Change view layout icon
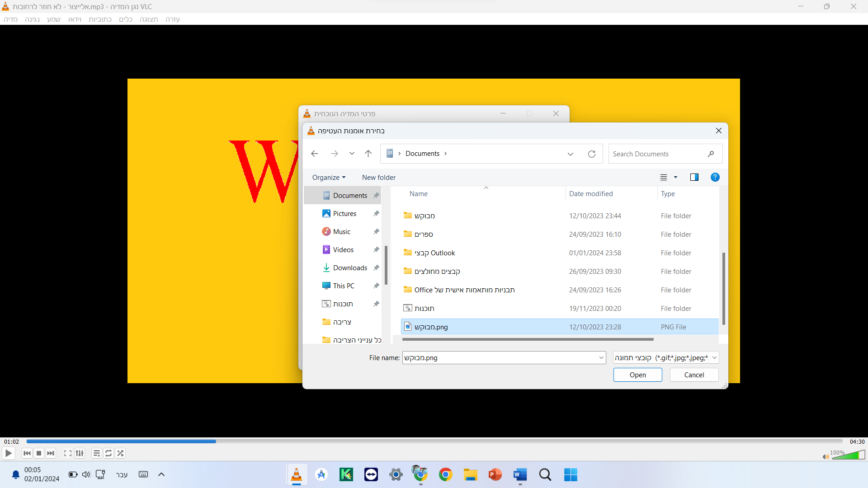Screen dimensions: 868x488 [x=664, y=178]
